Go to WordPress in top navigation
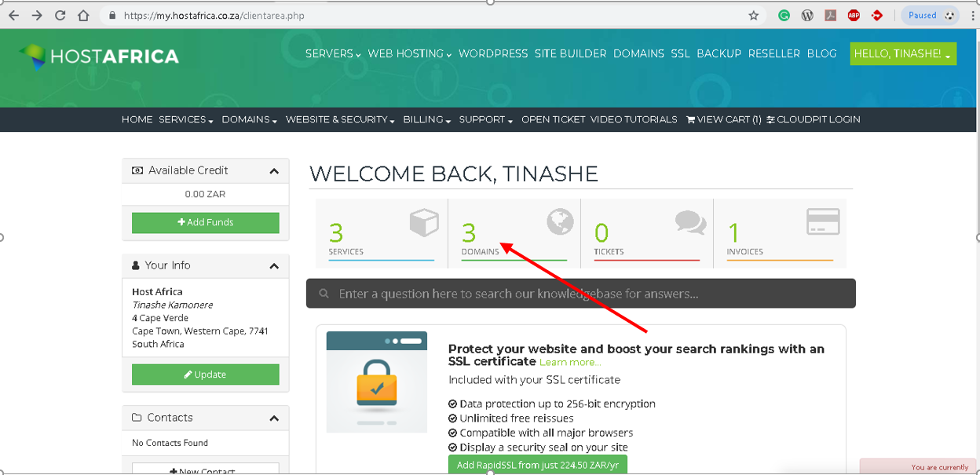This screenshot has height=475, width=980. click(493, 53)
